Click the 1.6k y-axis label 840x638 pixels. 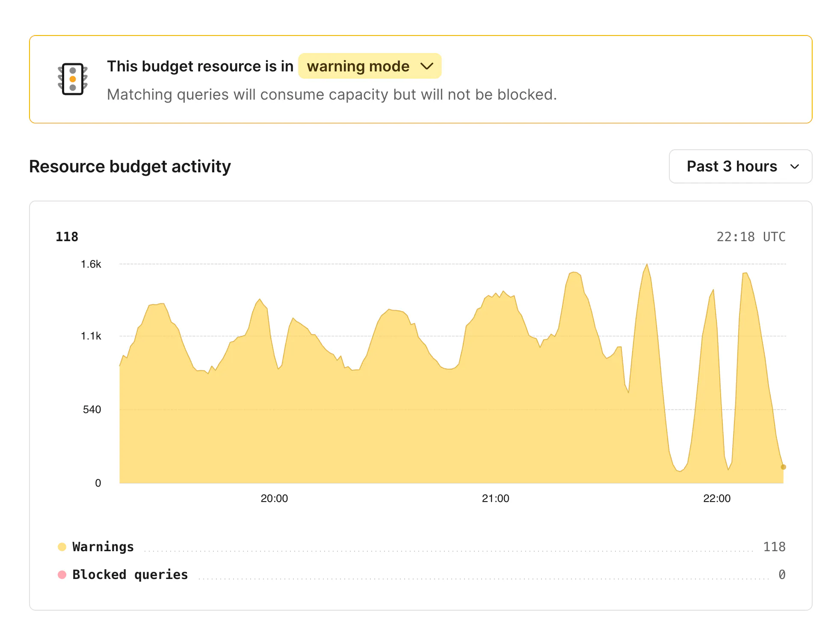pos(91,264)
